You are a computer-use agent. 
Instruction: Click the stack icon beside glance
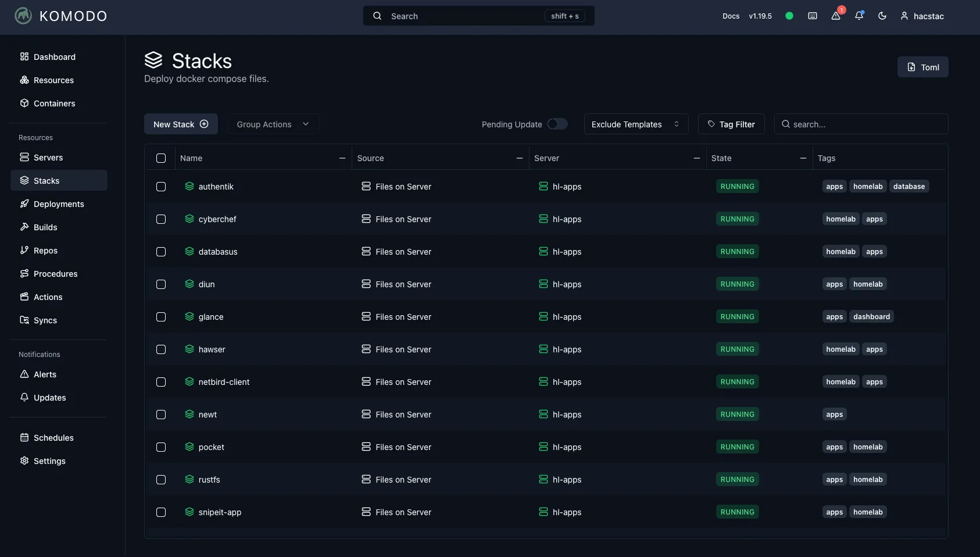tap(189, 317)
